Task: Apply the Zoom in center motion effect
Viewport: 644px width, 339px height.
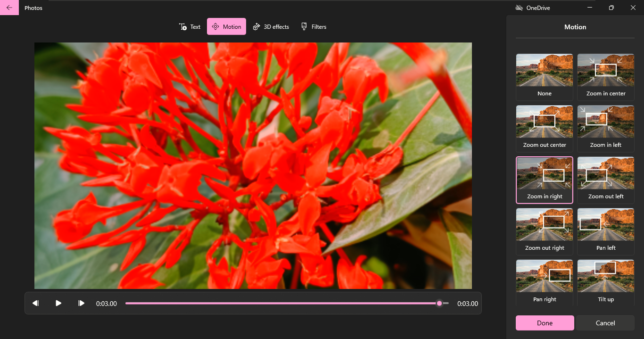Action: (605, 77)
